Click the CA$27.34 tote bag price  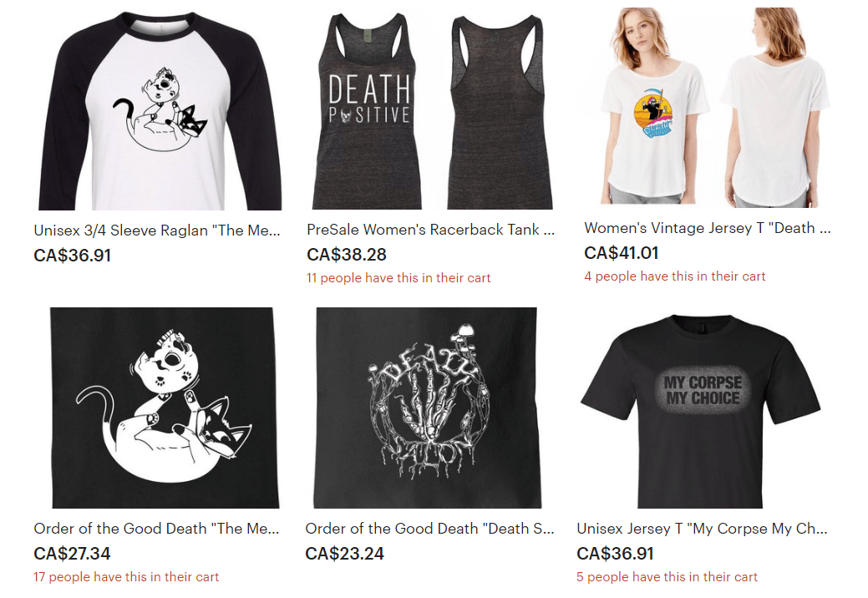point(72,553)
